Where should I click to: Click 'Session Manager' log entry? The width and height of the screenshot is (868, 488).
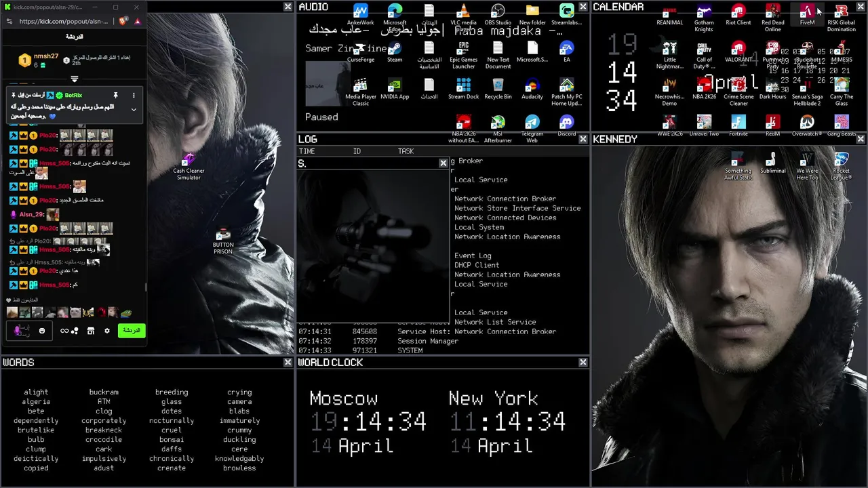428,341
